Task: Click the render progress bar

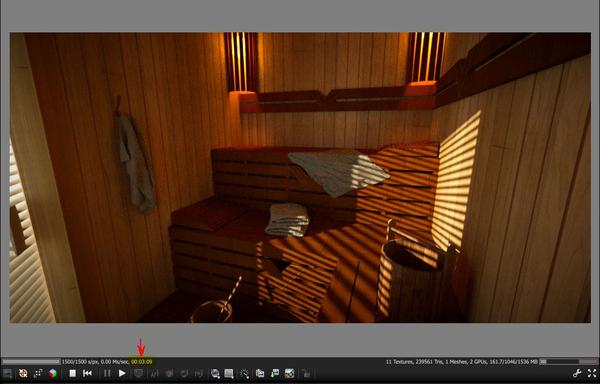Action: (x=31, y=361)
